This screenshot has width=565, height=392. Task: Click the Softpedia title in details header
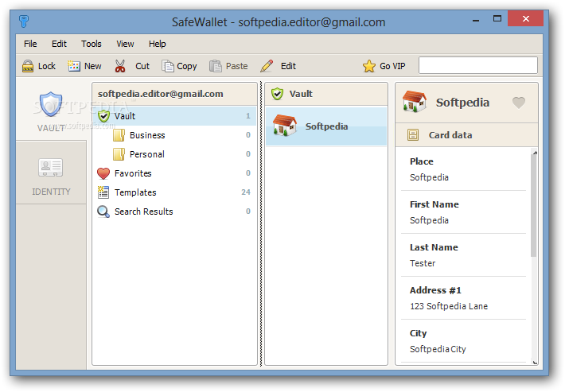tap(462, 103)
